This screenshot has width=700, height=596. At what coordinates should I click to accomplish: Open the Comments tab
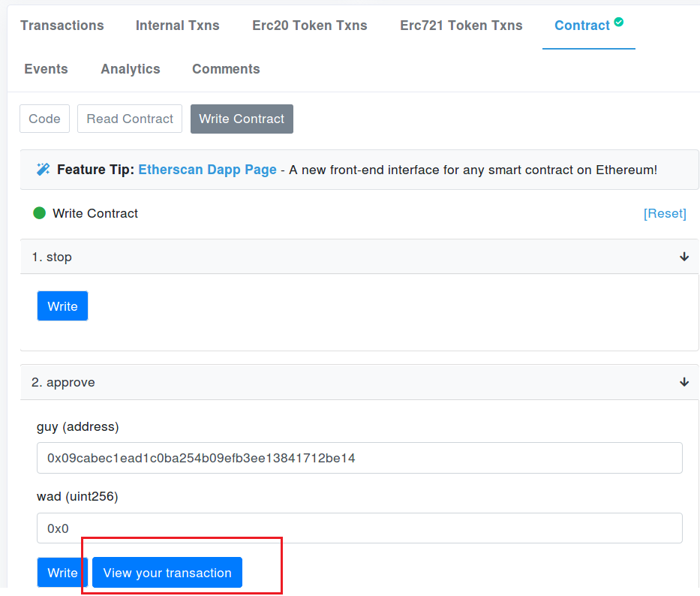coord(226,69)
